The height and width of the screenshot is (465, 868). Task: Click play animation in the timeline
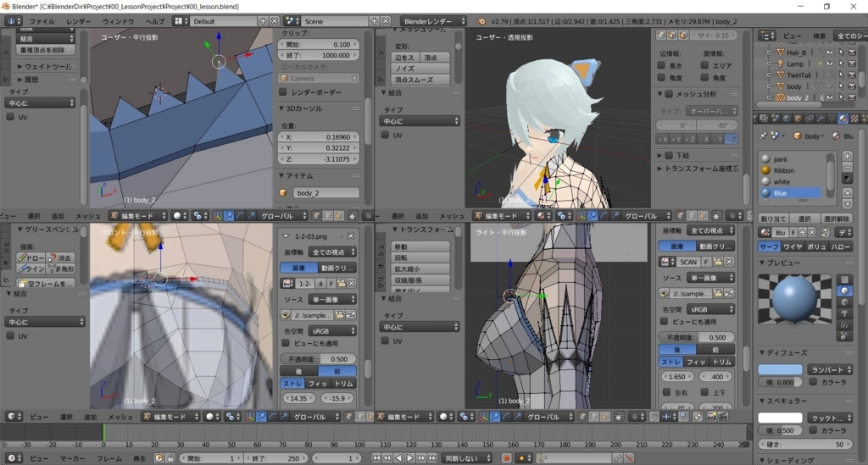(409, 458)
